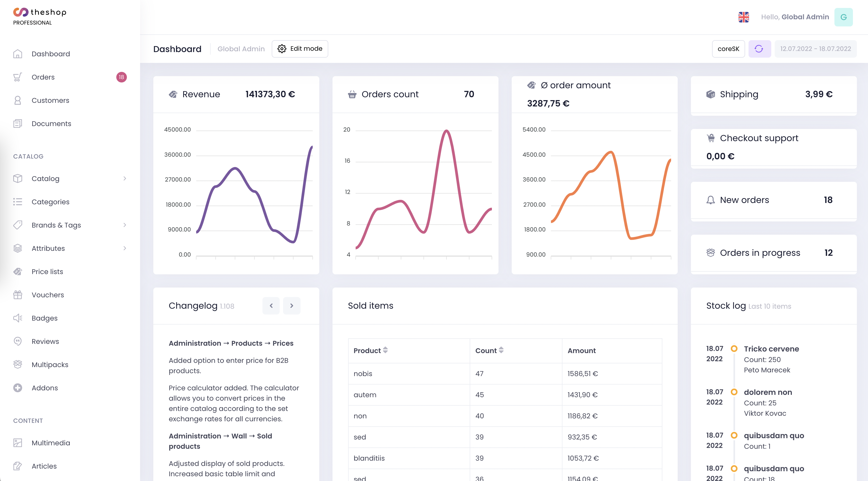This screenshot has height=481, width=868.
Task: Click the UK flag language icon
Action: pyautogui.click(x=744, y=17)
